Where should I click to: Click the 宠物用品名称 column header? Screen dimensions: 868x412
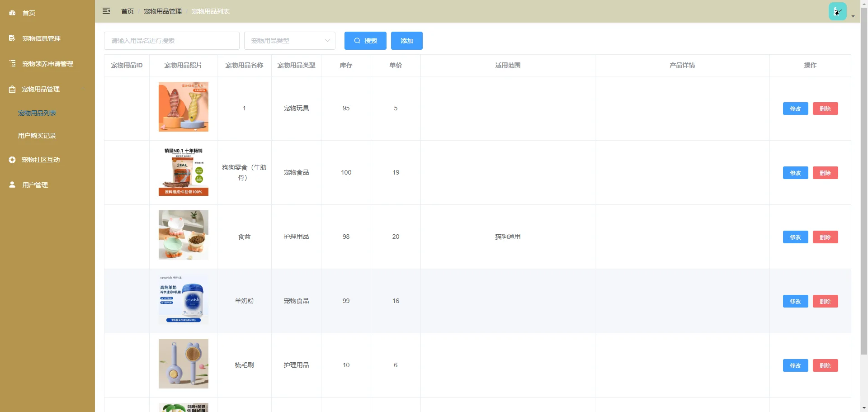[244, 66]
